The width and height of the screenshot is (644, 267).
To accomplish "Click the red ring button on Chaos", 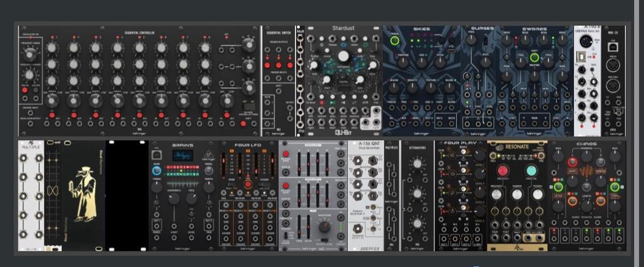I will 572,161.
